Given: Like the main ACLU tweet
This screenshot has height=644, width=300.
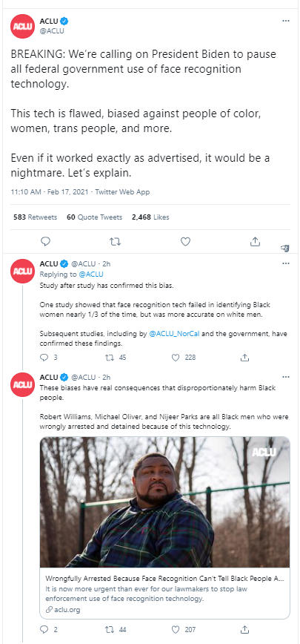Looking at the screenshot, I should (186, 242).
